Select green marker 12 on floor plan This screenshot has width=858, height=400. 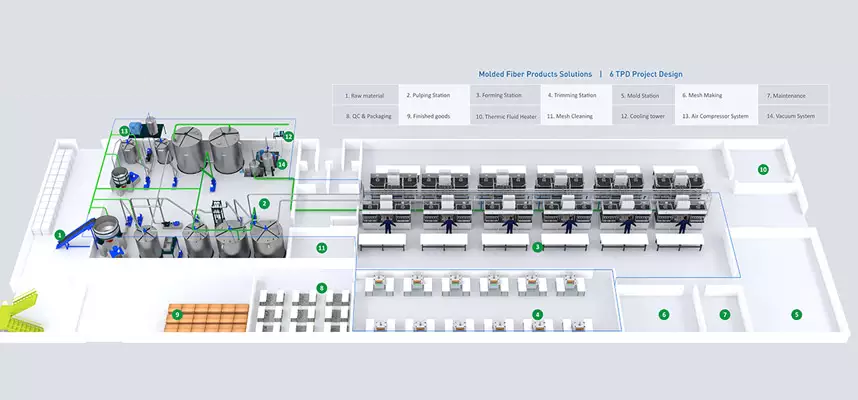coord(288,136)
